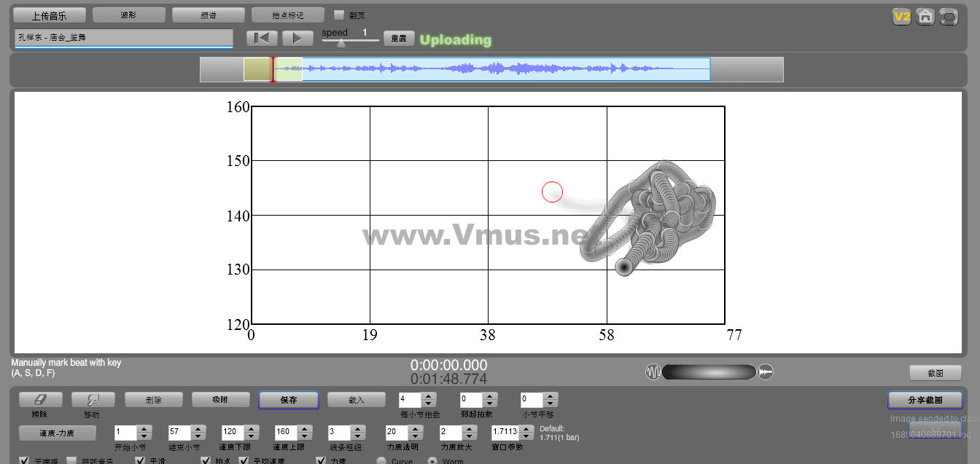Switch to the 波形 waveform view

tap(128, 15)
